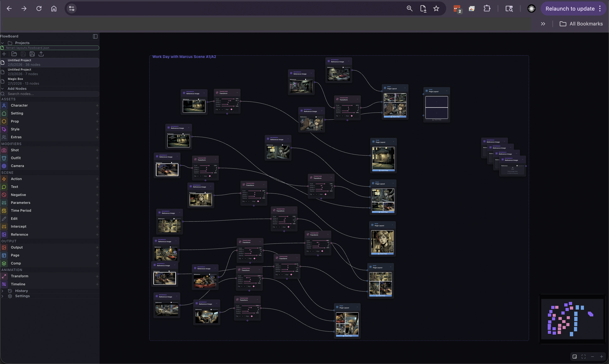Click the Opacity slider on a Transform node
This screenshot has width=609, height=364.
coord(228,106)
